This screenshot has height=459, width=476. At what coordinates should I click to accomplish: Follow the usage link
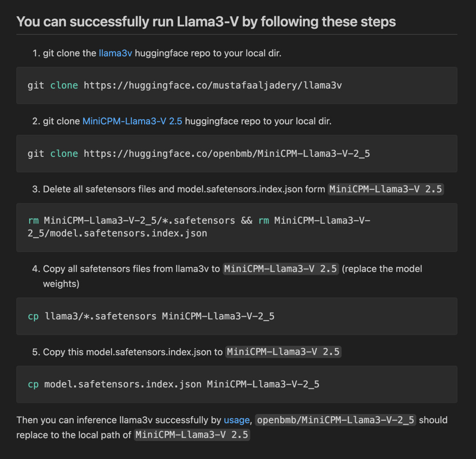(237, 420)
